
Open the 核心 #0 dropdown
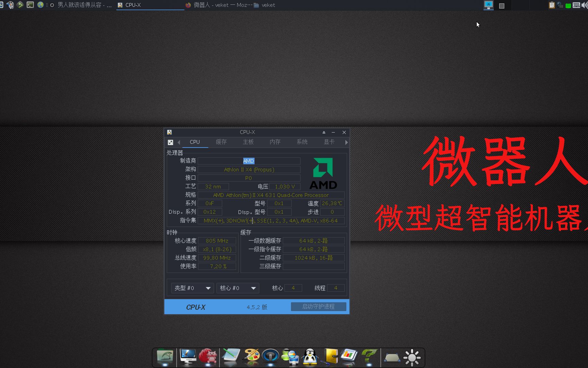pyautogui.click(x=238, y=288)
